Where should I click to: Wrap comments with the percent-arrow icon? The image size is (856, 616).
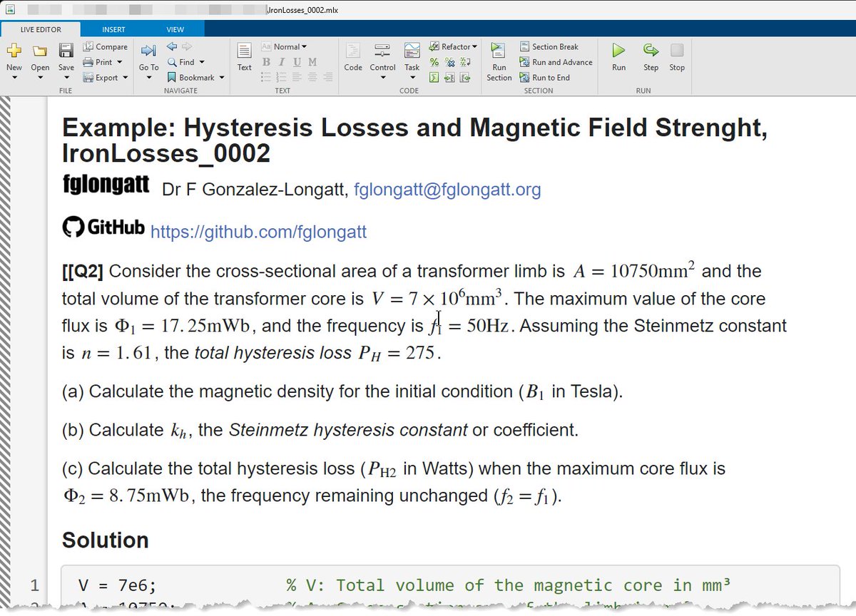[x=465, y=62]
